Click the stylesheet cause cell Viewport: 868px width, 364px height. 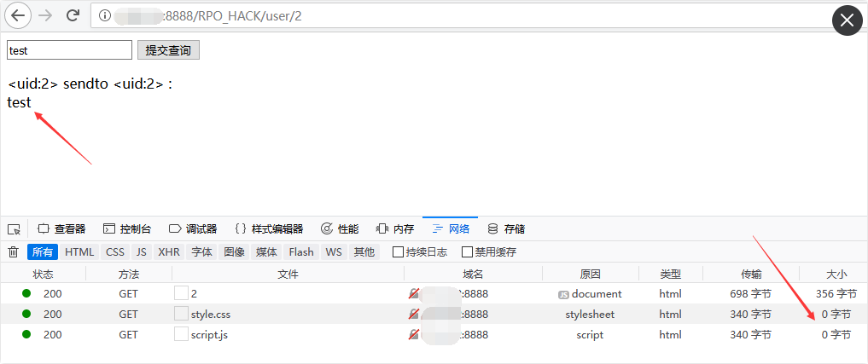pos(590,315)
